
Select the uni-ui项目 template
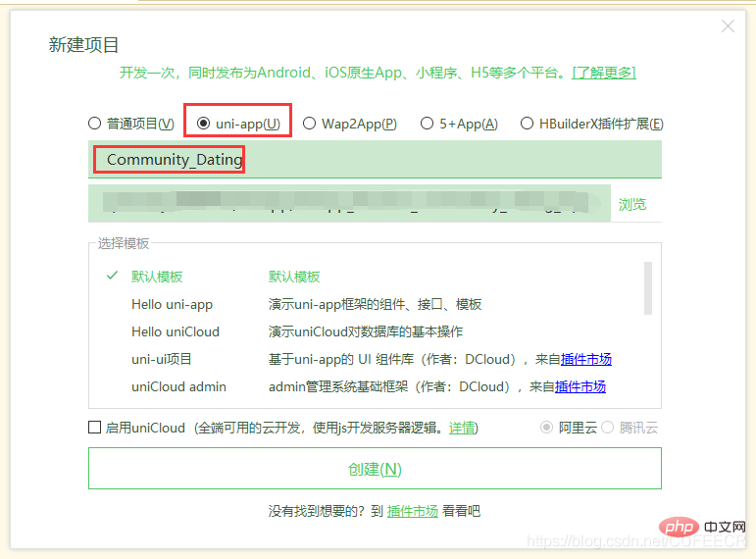[x=162, y=359]
